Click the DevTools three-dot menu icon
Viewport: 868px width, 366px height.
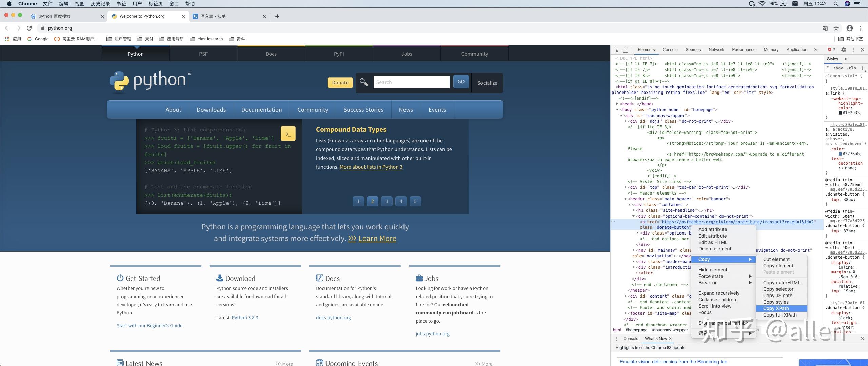(x=853, y=50)
